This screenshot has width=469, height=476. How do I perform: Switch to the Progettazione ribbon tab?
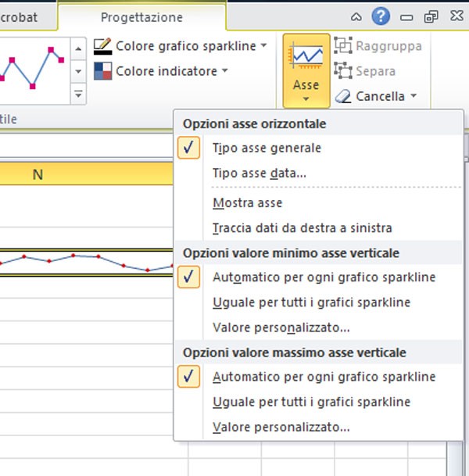pyautogui.click(x=141, y=16)
